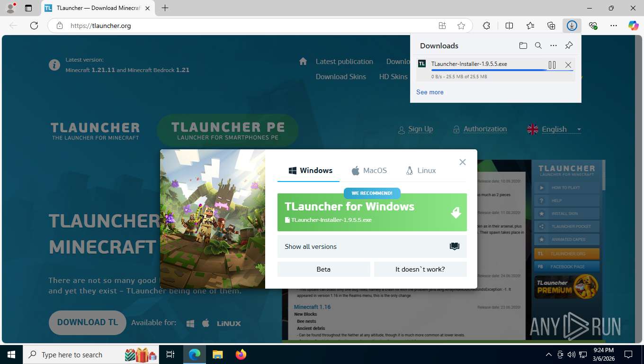Open the Copilot icon

(x=634, y=26)
